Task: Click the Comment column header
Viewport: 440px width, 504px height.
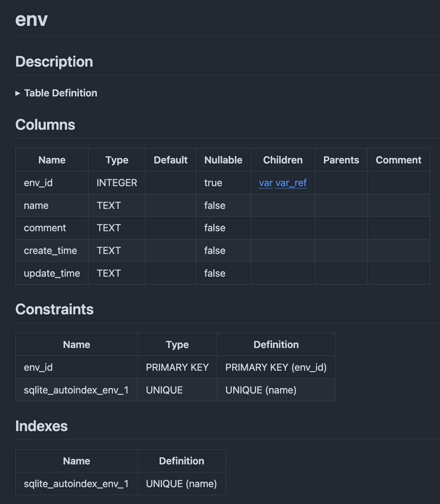Action: [398, 160]
